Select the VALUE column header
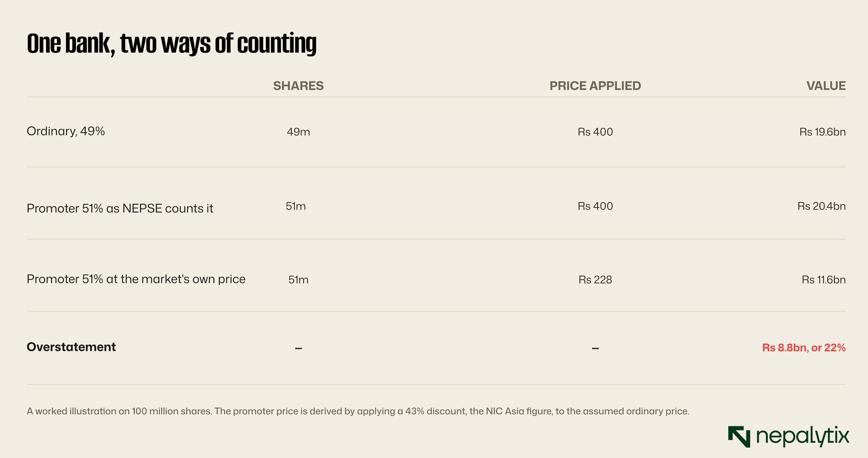The height and width of the screenshot is (458, 868). tap(826, 86)
